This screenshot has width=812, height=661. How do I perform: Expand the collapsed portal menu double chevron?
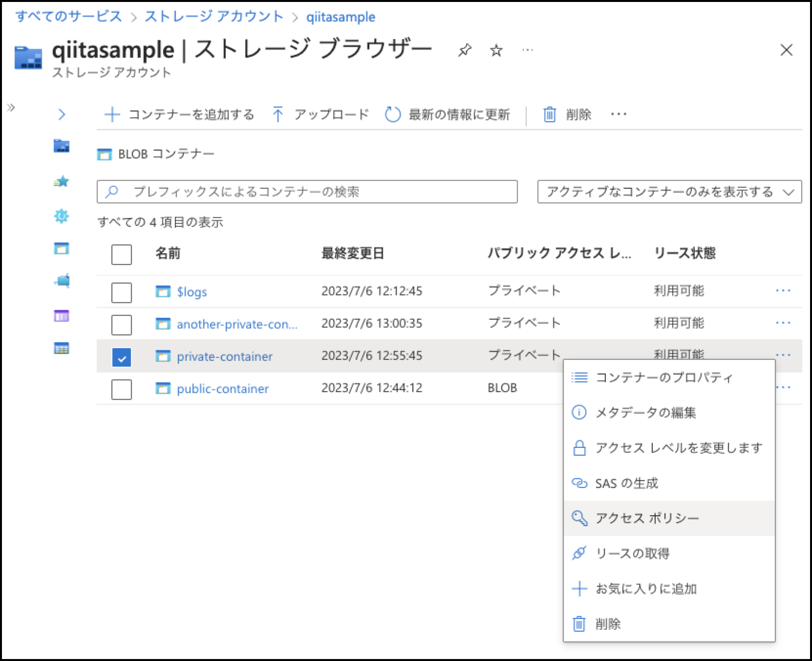click(11, 108)
